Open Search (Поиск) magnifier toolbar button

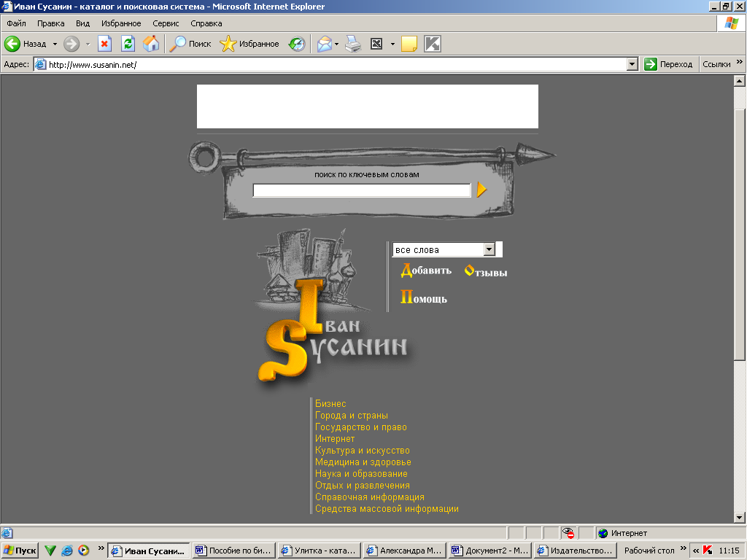(x=190, y=44)
